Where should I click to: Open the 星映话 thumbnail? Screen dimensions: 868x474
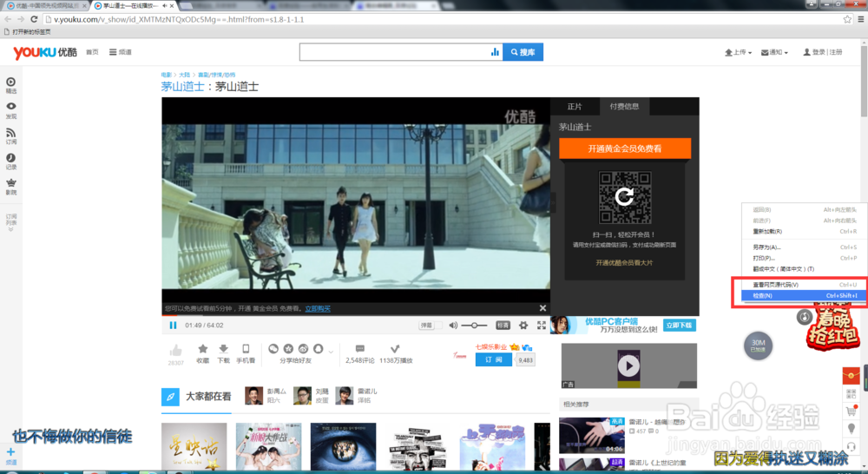pos(194,446)
